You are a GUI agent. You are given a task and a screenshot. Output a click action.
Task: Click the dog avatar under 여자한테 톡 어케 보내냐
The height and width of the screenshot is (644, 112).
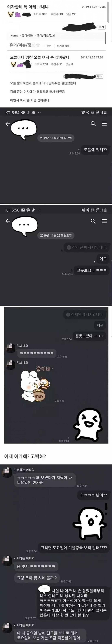10,14
